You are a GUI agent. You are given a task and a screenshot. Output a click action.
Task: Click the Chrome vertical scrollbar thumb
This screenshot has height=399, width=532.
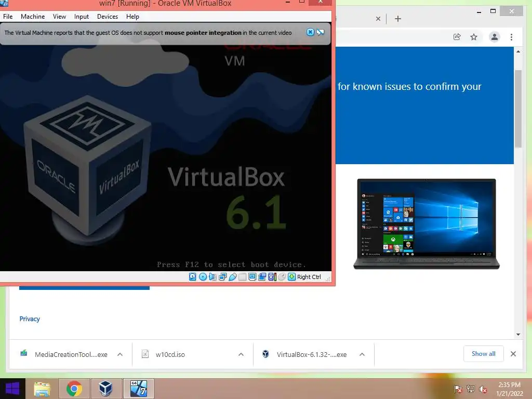(518, 109)
